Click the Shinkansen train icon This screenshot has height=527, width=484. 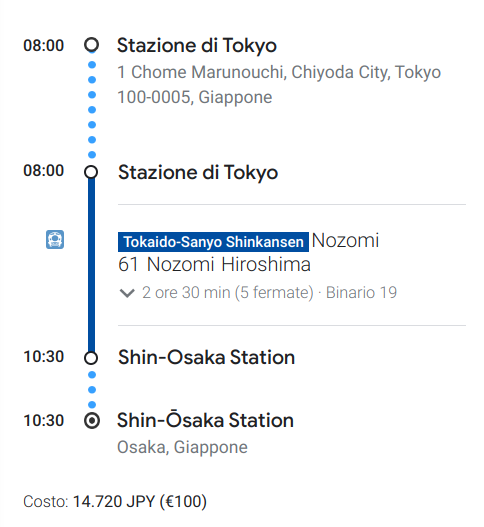55,239
